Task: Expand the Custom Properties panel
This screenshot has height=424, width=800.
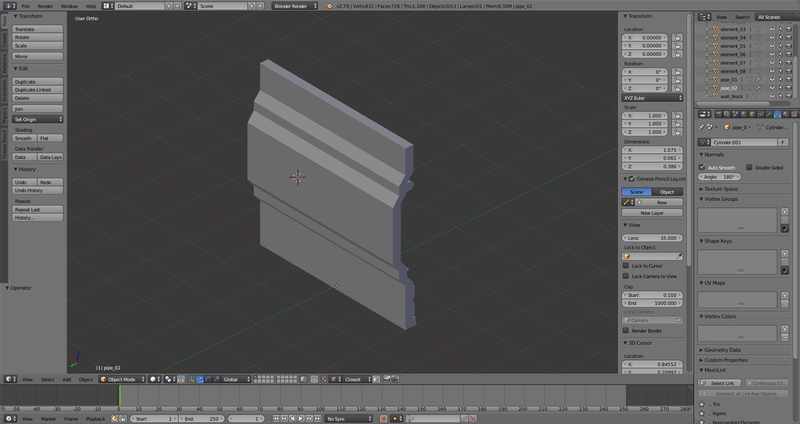Action: coord(726,360)
